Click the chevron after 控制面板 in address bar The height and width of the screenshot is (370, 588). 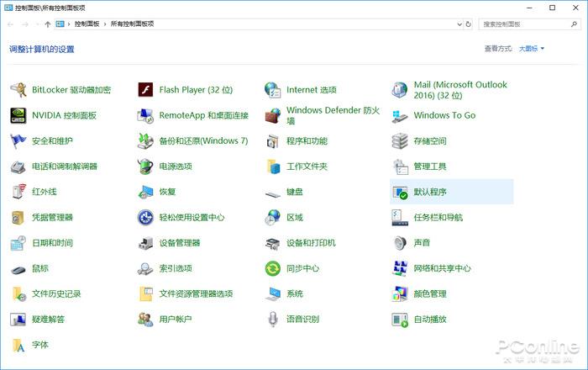click(x=105, y=24)
